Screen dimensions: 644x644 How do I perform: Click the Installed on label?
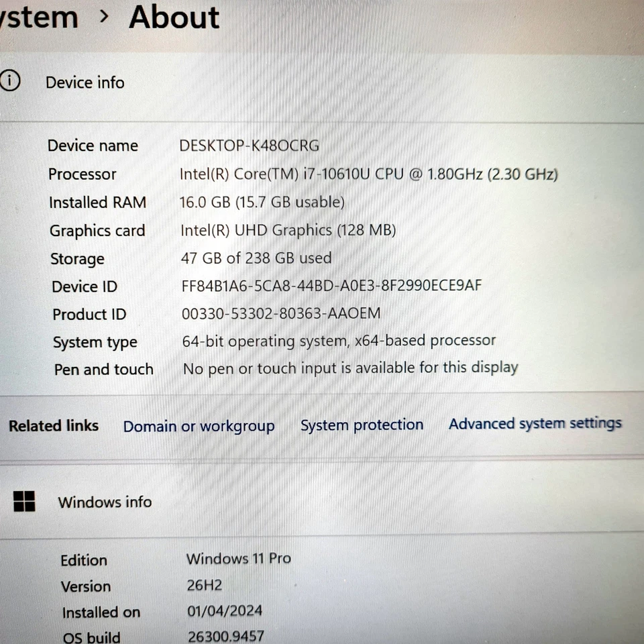pyautogui.click(x=101, y=612)
